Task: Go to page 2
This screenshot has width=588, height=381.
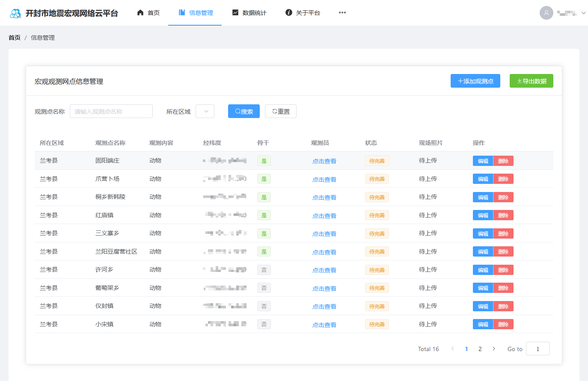Action: 480,349
